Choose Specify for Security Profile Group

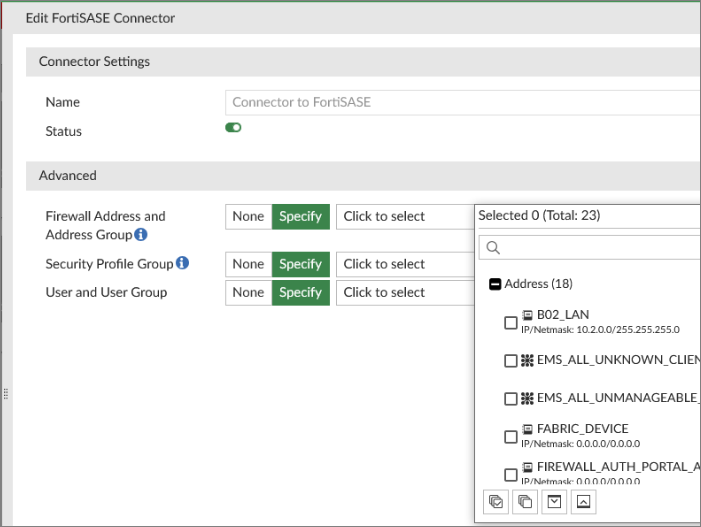click(300, 264)
